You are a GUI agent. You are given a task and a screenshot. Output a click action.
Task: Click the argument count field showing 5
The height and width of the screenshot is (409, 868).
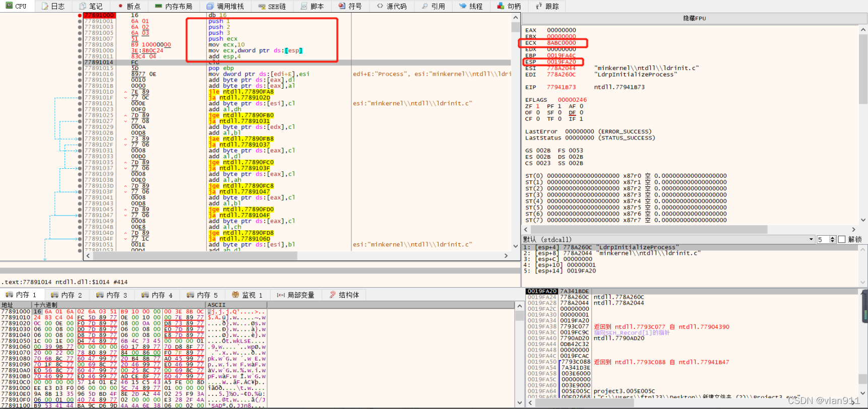click(823, 239)
